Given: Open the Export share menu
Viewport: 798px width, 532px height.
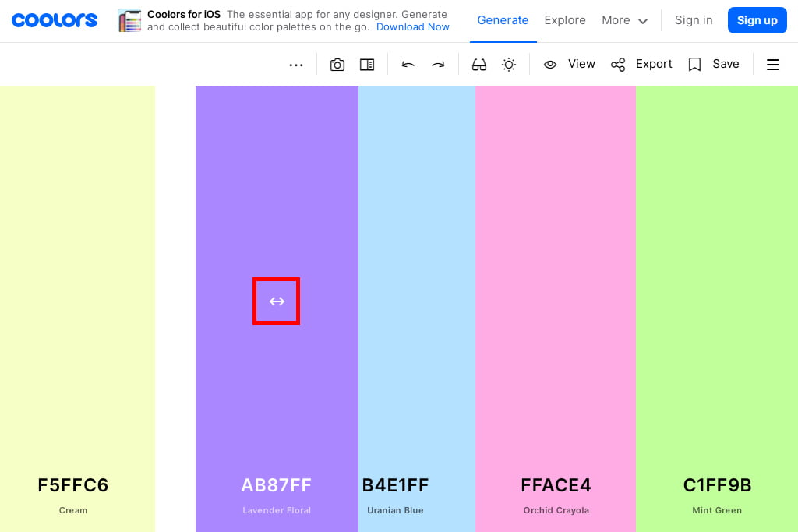Looking at the screenshot, I should pos(641,64).
